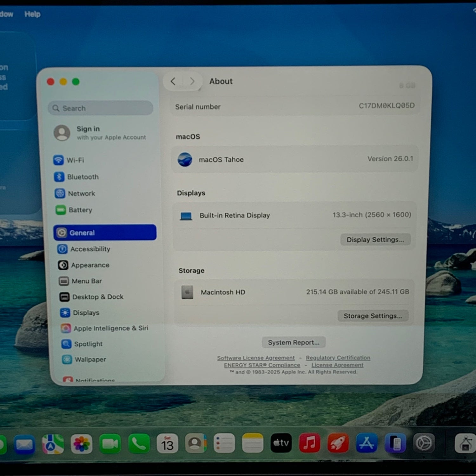Click the Spotlight magnifier icon in sidebar
This screenshot has width=476, height=476.
(66, 344)
